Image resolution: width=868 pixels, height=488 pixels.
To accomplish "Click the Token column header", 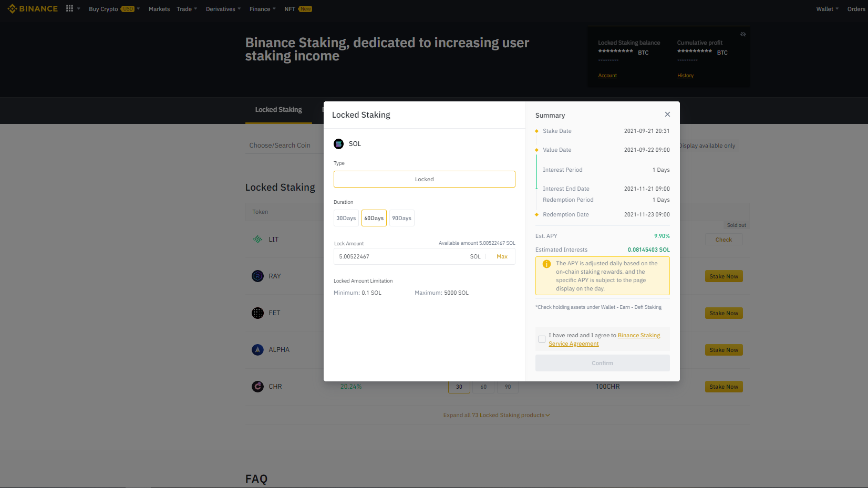I will [x=260, y=212].
